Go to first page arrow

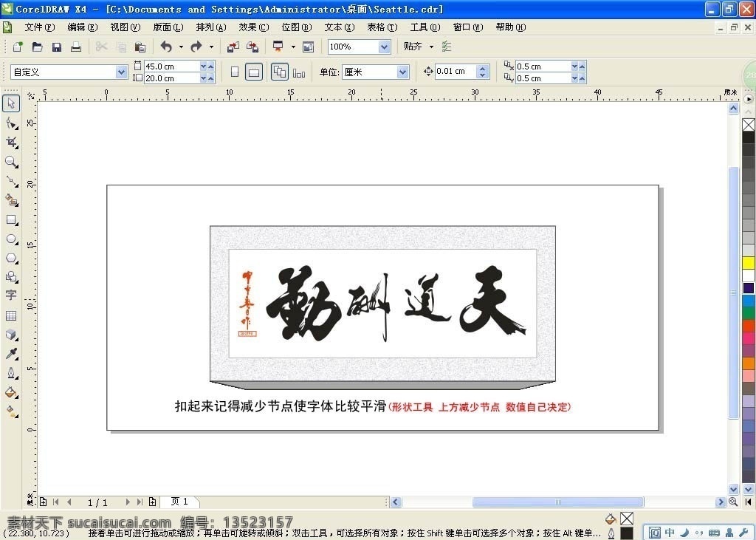point(56,502)
